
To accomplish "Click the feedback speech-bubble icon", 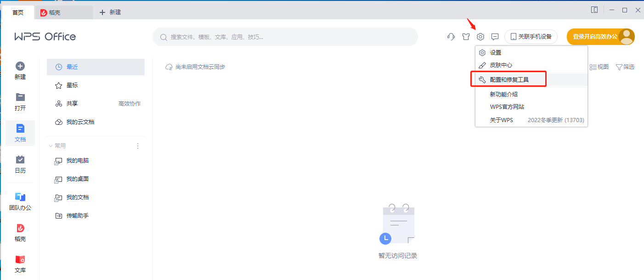I will [495, 36].
